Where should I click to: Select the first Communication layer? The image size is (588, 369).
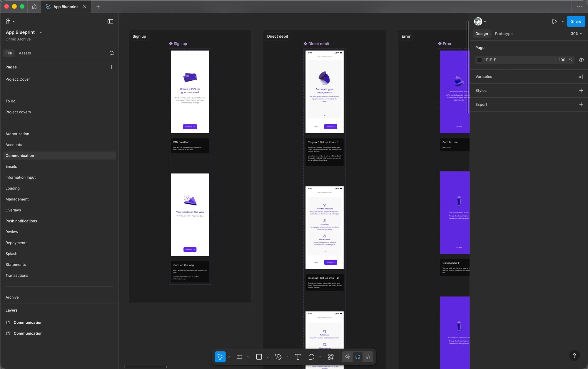[x=28, y=323]
